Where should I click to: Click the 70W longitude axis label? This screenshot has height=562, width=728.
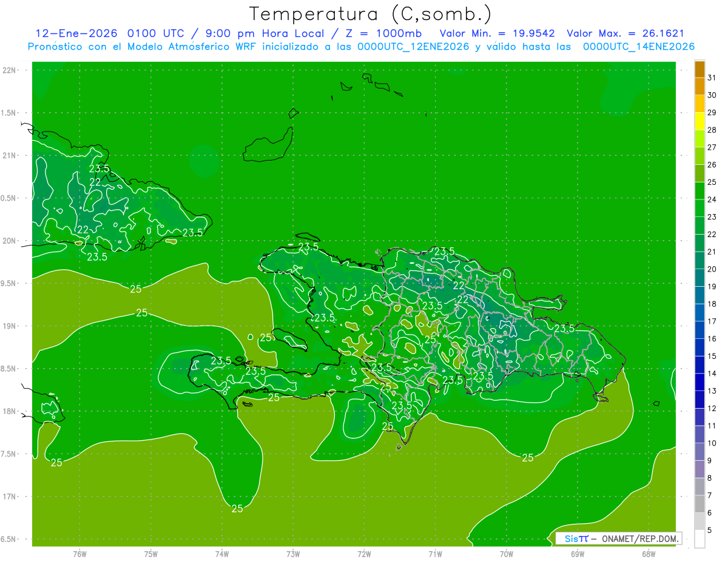tap(506, 554)
